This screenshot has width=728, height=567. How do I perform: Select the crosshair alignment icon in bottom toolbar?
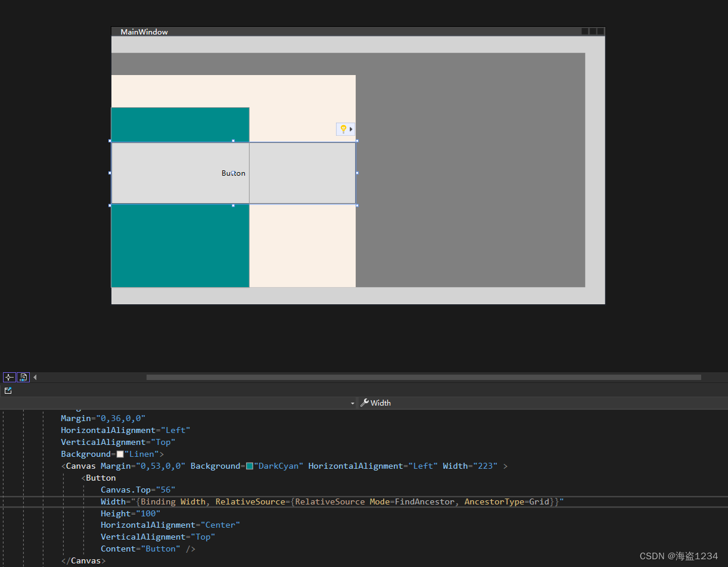(x=9, y=377)
